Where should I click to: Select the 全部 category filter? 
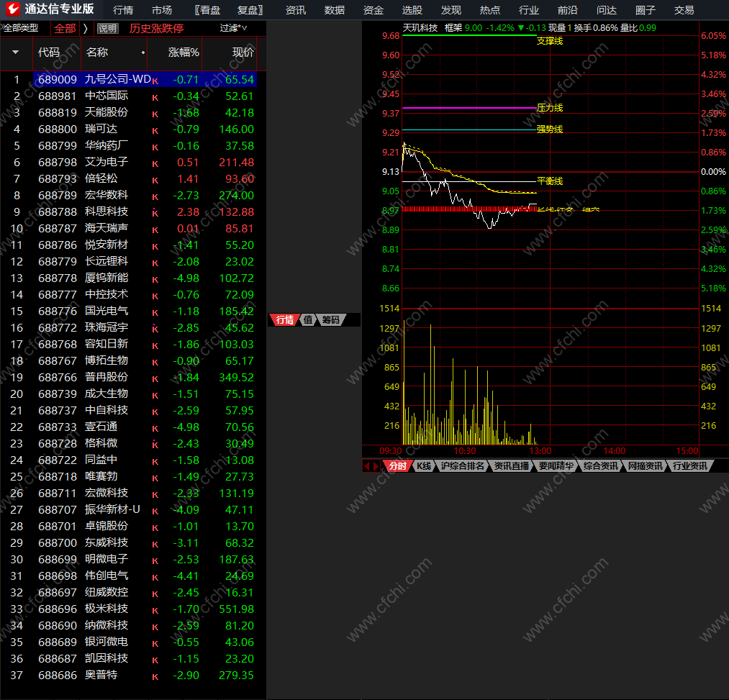click(65, 28)
